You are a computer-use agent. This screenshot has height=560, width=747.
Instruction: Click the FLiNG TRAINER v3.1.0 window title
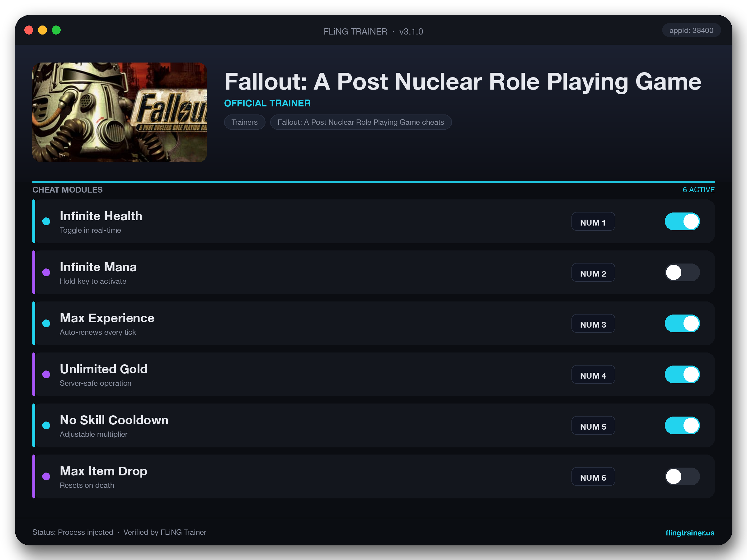tap(373, 31)
